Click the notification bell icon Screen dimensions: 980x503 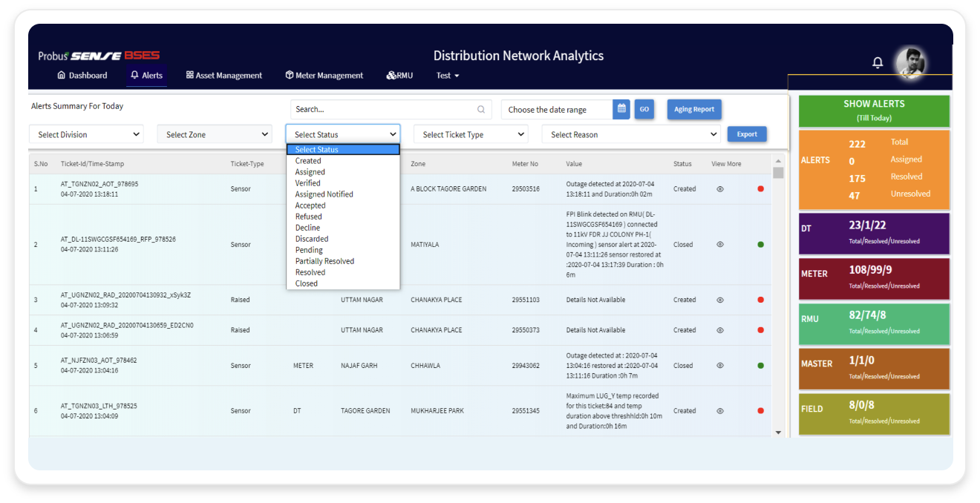tap(878, 63)
